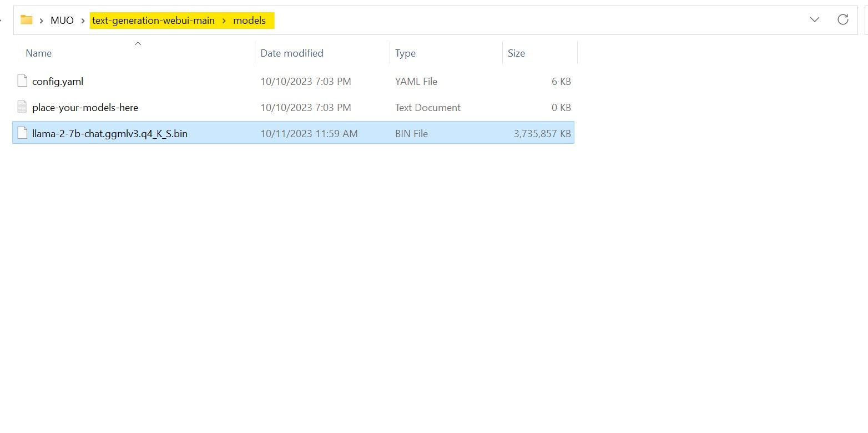Open address bar history dropdown chevron
Screen dimensions: 868x433
point(814,20)
